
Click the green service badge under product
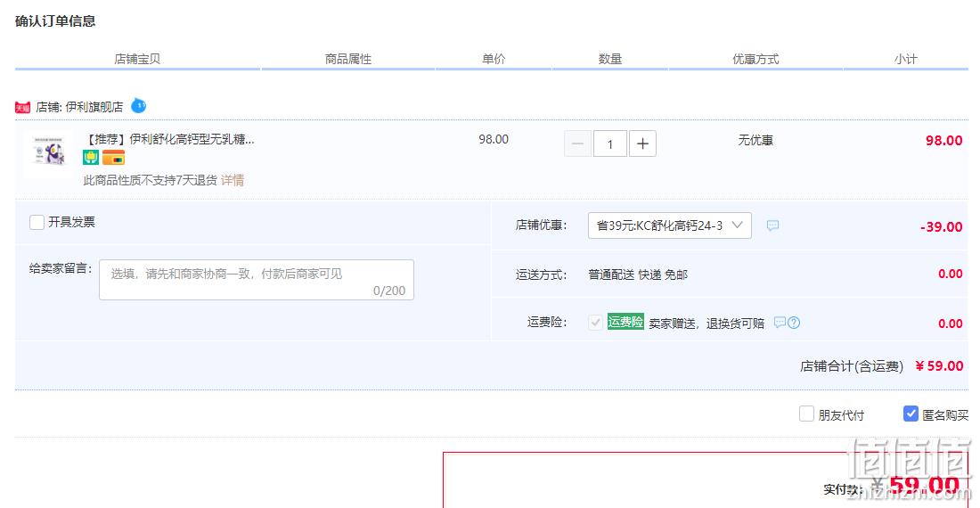[x=91, y=158]
